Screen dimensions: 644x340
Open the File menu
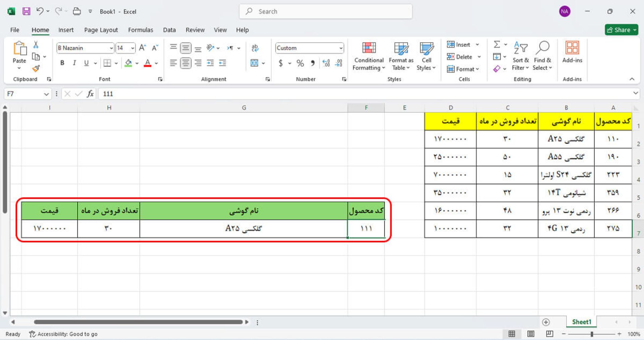(15, 30)
